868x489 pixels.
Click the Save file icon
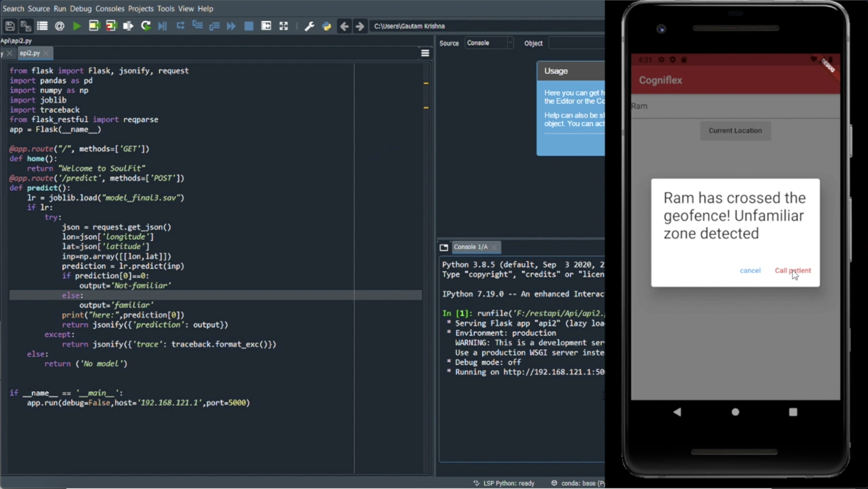pyautogui.click(x=10, y=26)
